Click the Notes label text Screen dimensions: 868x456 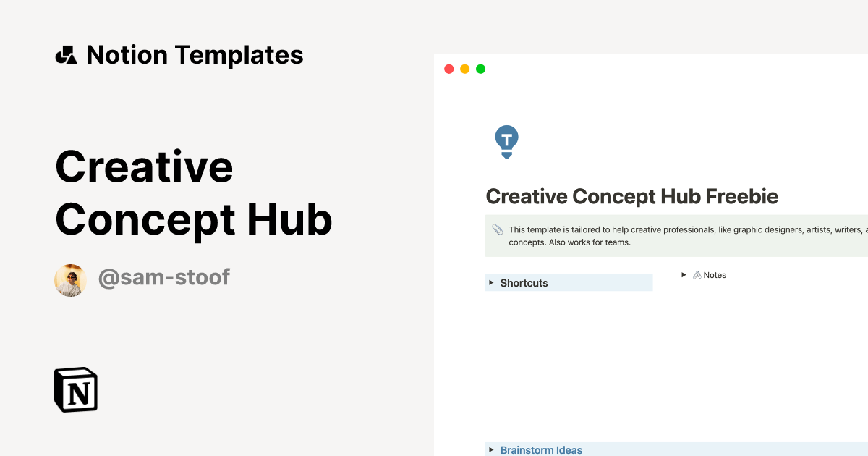click(714, 275)
